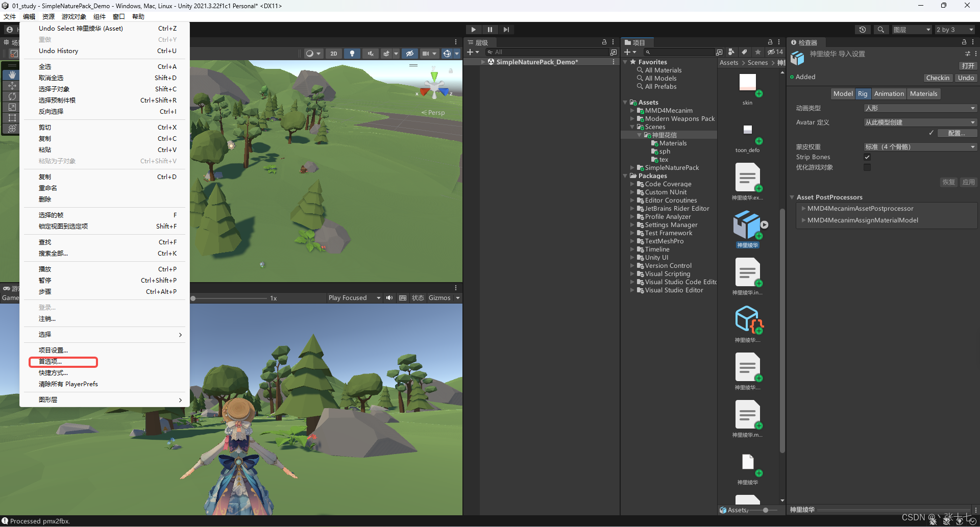This screenshot has height=527, width=980.
Task: Open version history icon in top toolbar
Action: coord(863,30)
